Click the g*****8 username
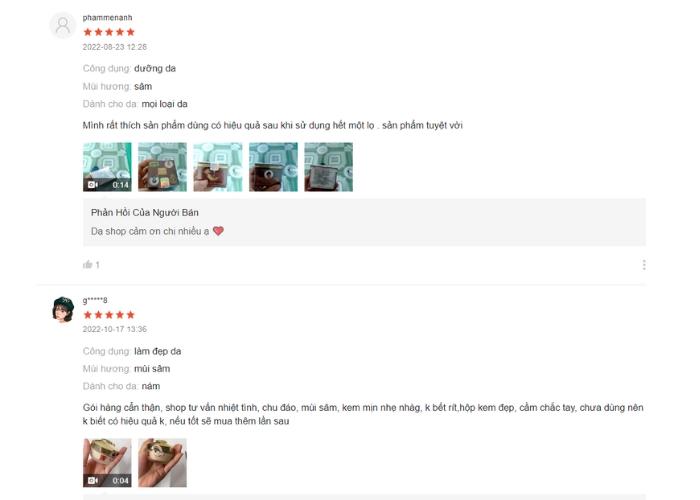 (x=95, y=300)
